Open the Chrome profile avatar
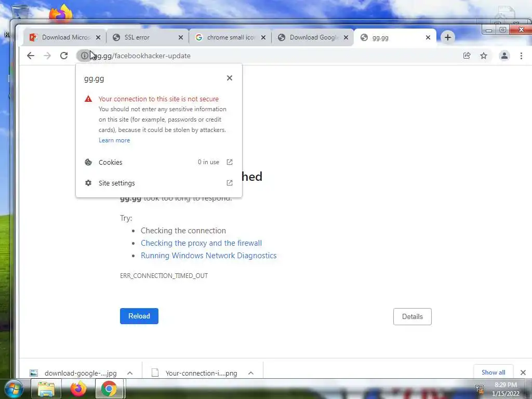Viewport: 532px width, 399px height. (x=504, y=56)
